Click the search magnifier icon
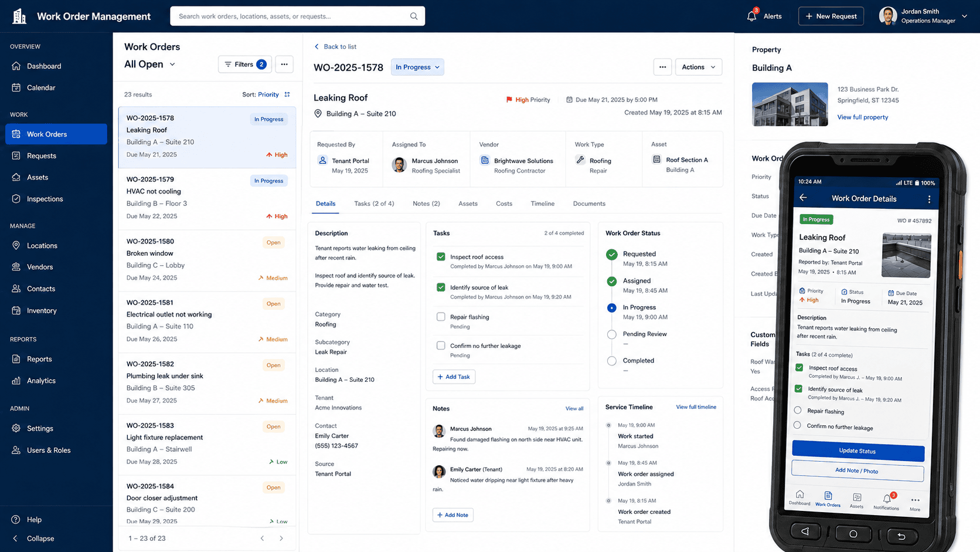Screen dimensions: 980x552 414,16
